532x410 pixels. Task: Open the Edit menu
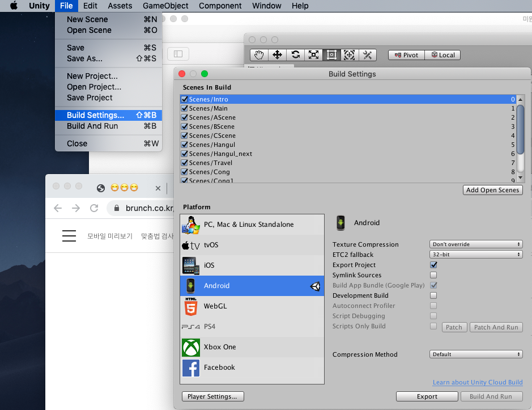coord(90,6)
